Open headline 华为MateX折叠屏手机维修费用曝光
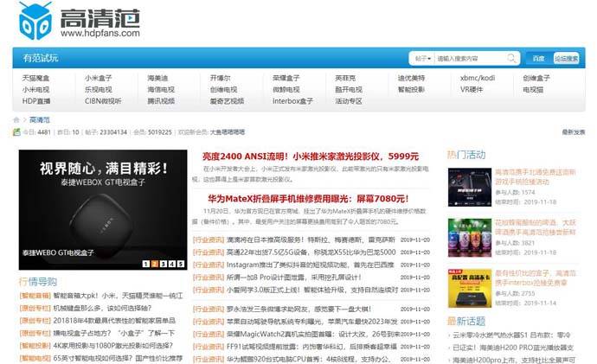597x364 pixels. [x=308, y=199]
